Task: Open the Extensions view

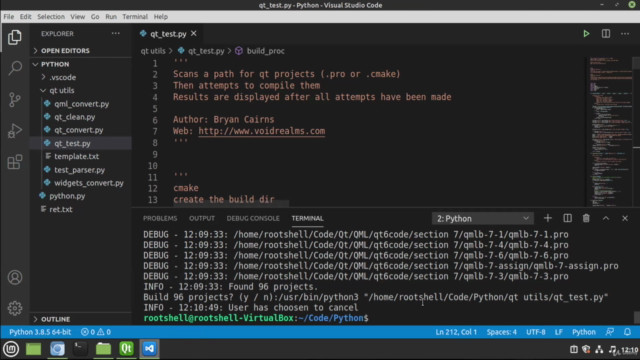Action: [x=15, y=162]
